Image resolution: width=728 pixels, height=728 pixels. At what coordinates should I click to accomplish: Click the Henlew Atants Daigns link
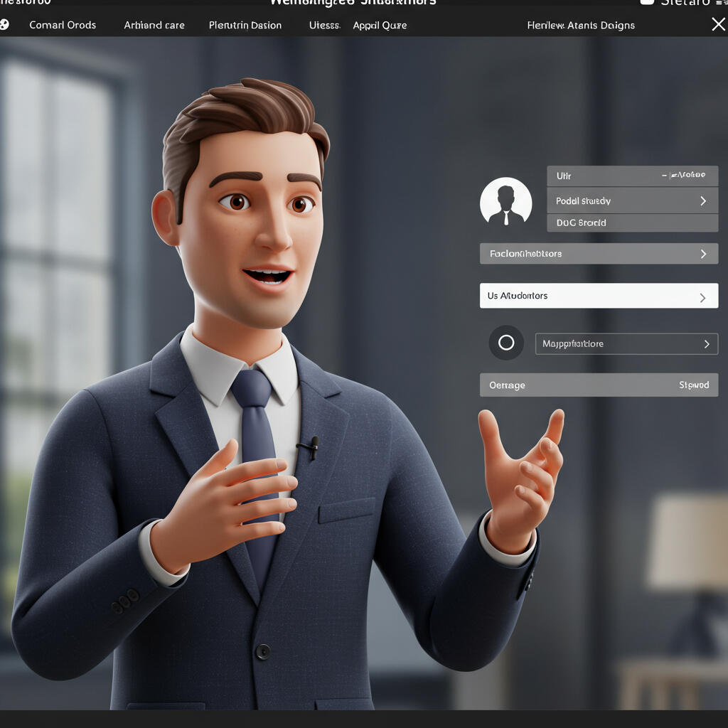tap(581, 25)
